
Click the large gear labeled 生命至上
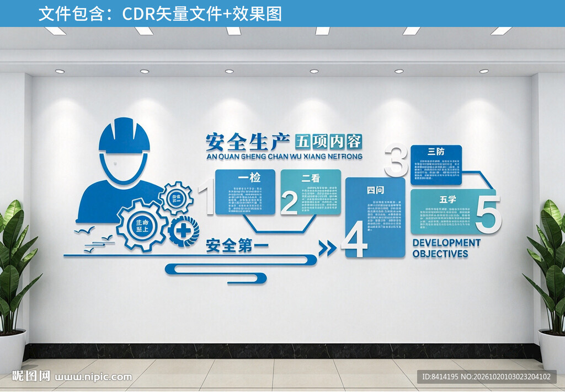142,225
